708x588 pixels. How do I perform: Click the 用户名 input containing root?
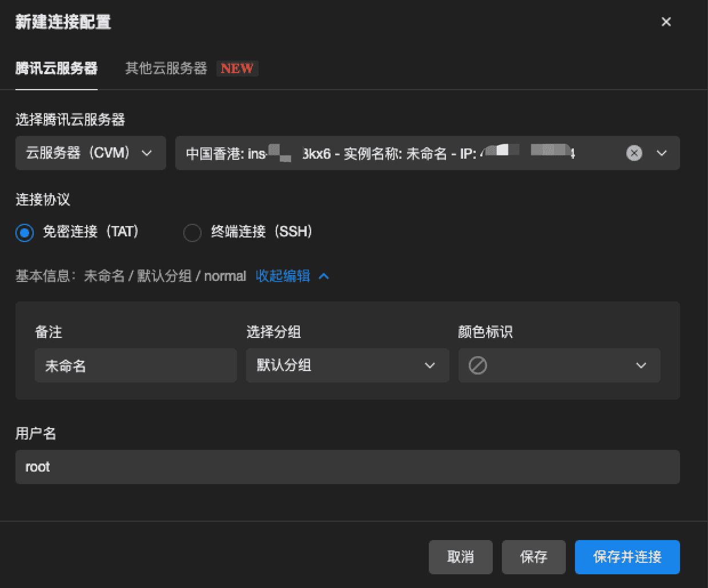(347, 466)
